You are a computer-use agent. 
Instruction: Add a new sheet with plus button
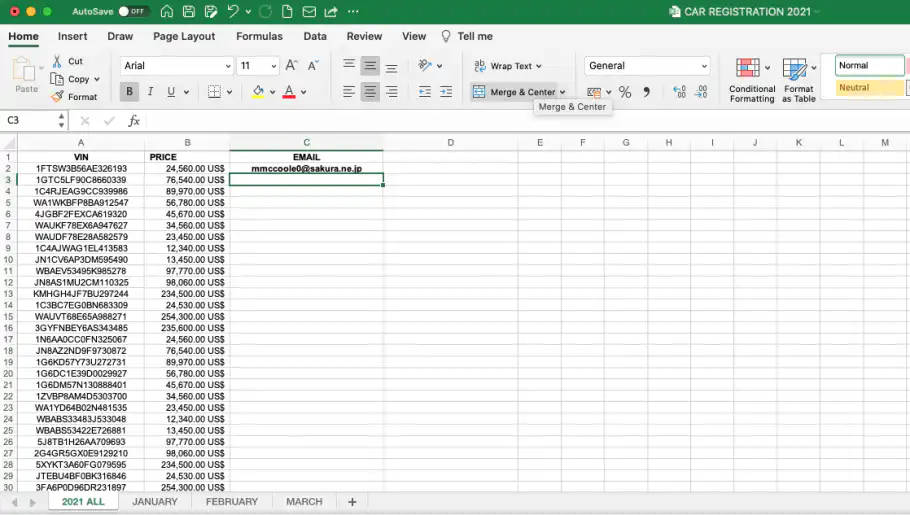tap(352, 502)
